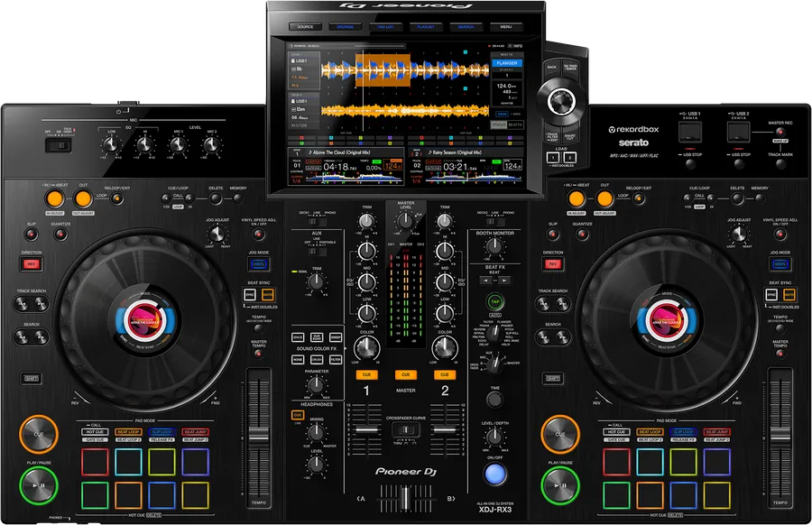Screen dimensions: 812x525
Task: Tap the FLANGER beat FX selector on screen
Action: click(x=506, y=63)
